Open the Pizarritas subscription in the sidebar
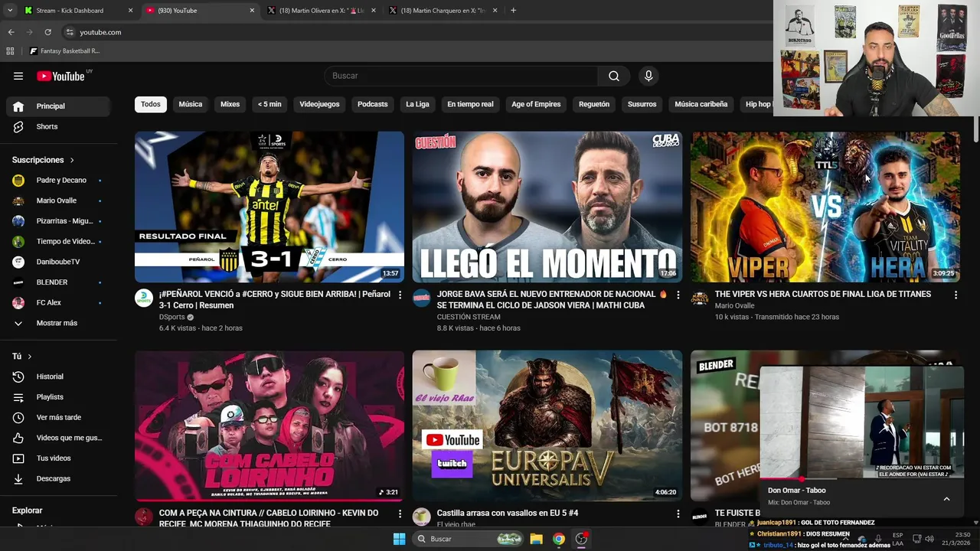Image resolution: width=980 pixels, height=551 pixels. tap(58, 221)
